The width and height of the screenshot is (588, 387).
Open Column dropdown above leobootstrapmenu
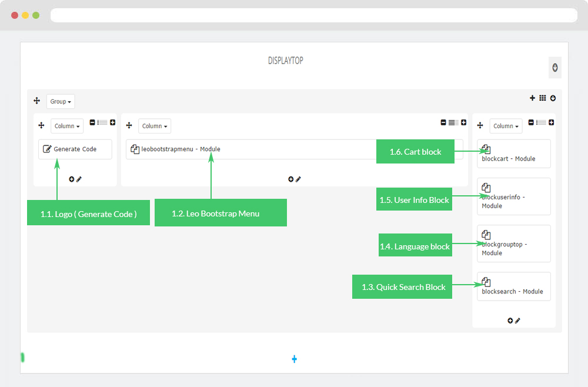point(155,126)
